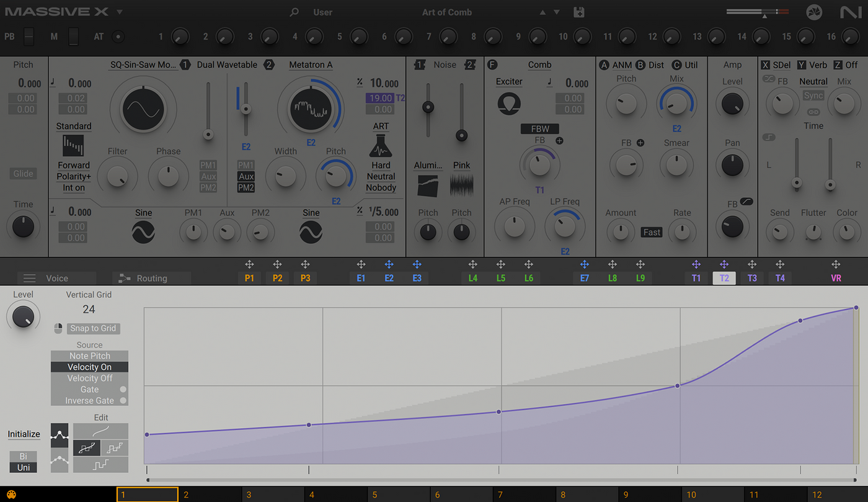
Task: Click the sine wave icon beside the PM2 knob
Action: tap(311, 233)
